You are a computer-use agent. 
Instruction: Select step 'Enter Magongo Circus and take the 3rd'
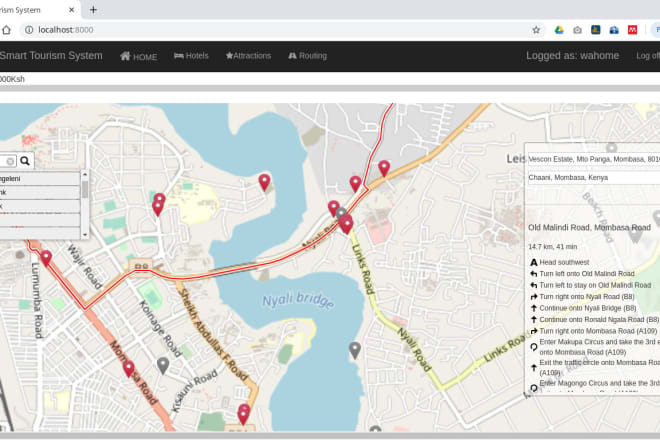[599, 383]
